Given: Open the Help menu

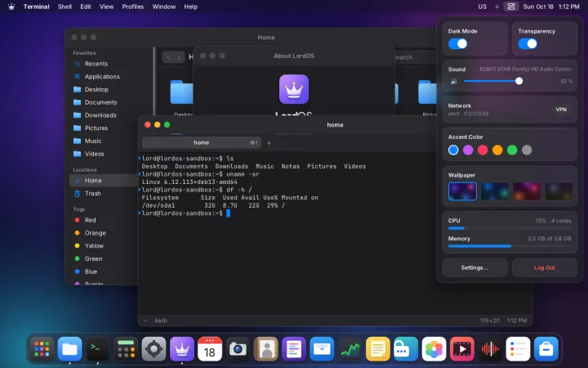Looking at the screenshot, I should 190,7.
